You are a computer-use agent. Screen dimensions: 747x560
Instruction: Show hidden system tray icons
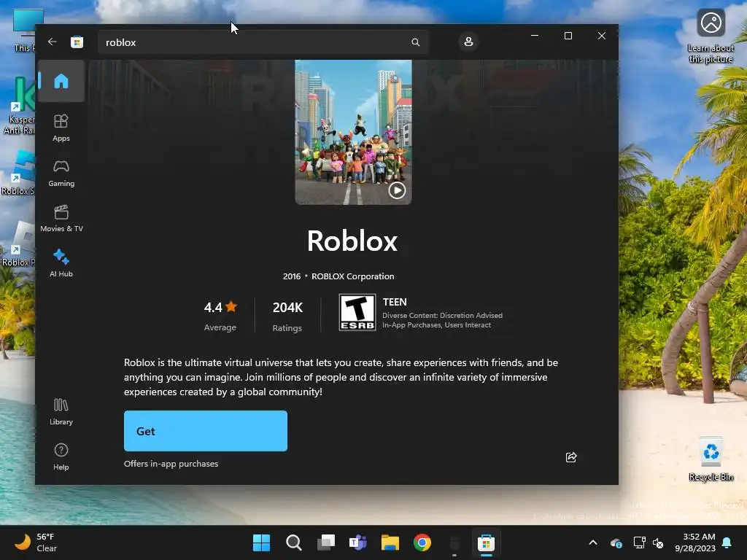point(593,542)
